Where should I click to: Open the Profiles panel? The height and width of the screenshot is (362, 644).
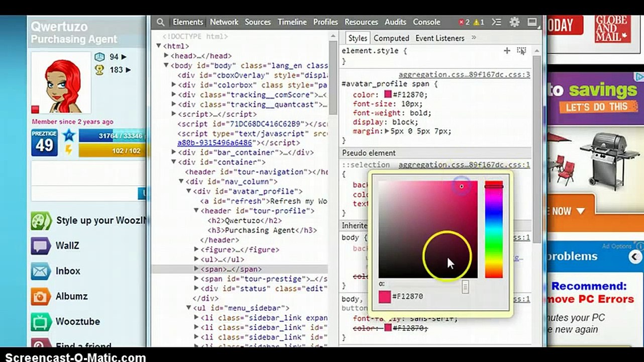coord(326,22)
